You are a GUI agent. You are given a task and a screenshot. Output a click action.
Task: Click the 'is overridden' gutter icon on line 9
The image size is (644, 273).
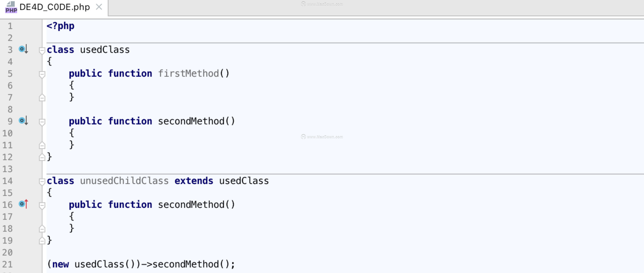[x=23, y=121]
